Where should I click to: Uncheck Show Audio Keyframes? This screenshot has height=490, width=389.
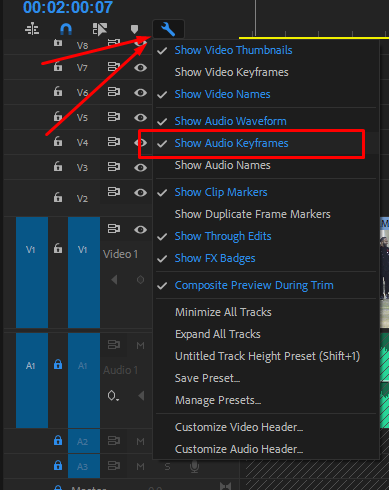(266, 143)
